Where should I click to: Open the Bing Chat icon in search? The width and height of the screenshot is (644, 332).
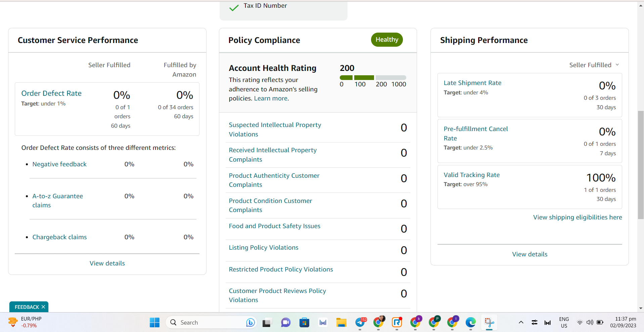pos(250,323)
